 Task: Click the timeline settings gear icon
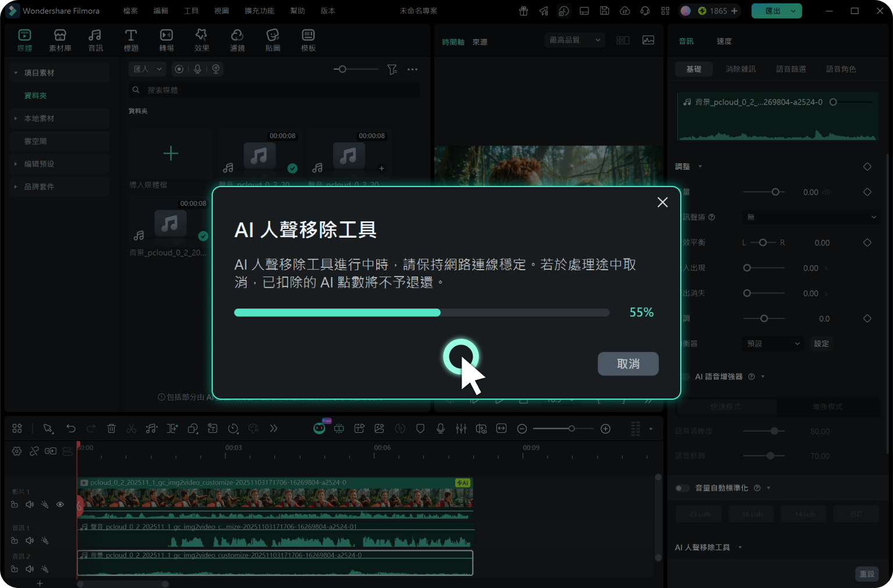click(17, 451)
